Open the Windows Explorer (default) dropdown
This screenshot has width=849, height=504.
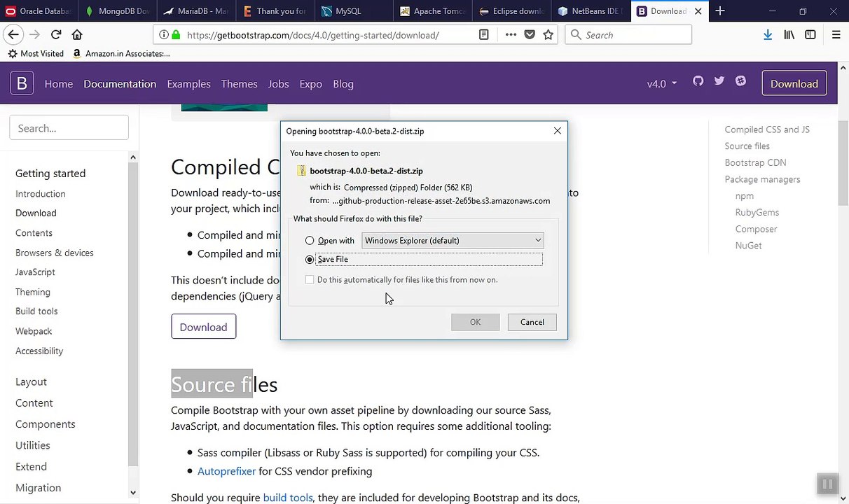click(453, 241)
